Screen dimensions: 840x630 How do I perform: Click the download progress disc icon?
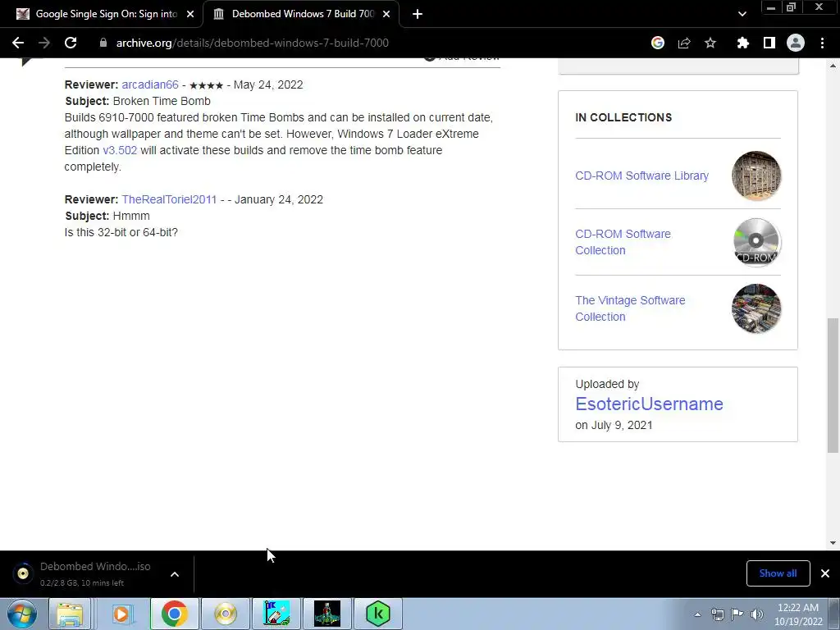pyautogui.click(x=23, y=573)
